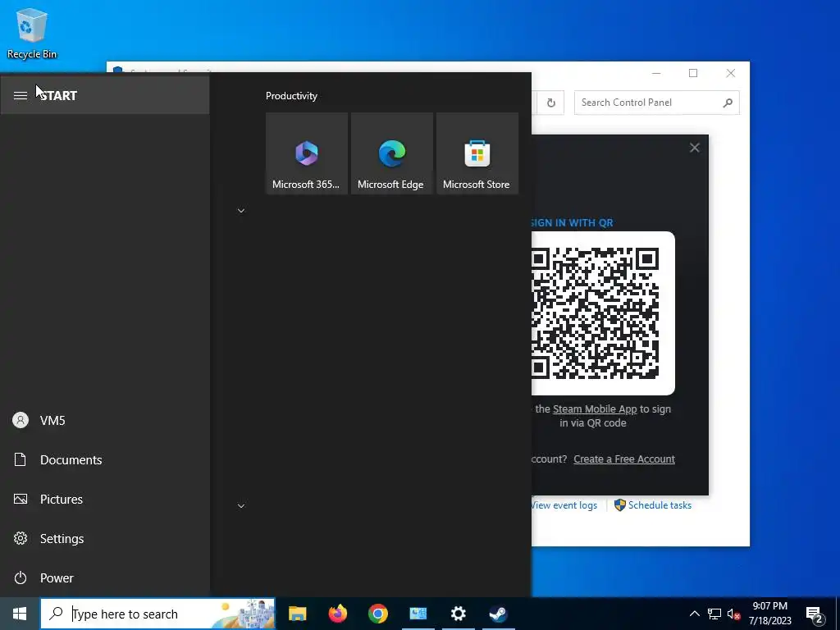This screenshot has height=630, width=840.
Task: Close the Control Panel window
Action: (x=731, y=73)
